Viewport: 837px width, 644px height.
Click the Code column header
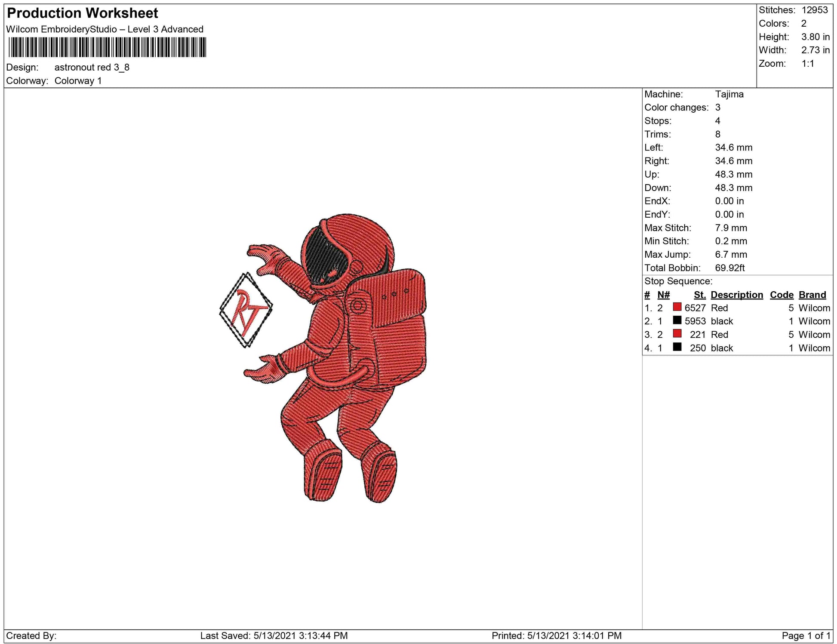[782, 295]
